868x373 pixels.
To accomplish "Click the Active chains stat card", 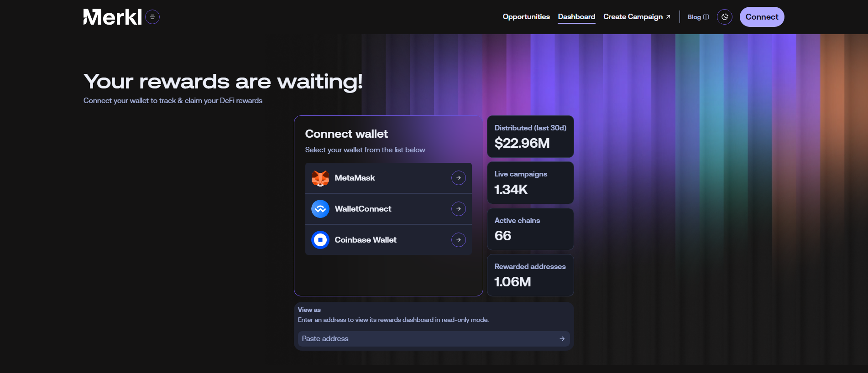I will click(530, 229).
